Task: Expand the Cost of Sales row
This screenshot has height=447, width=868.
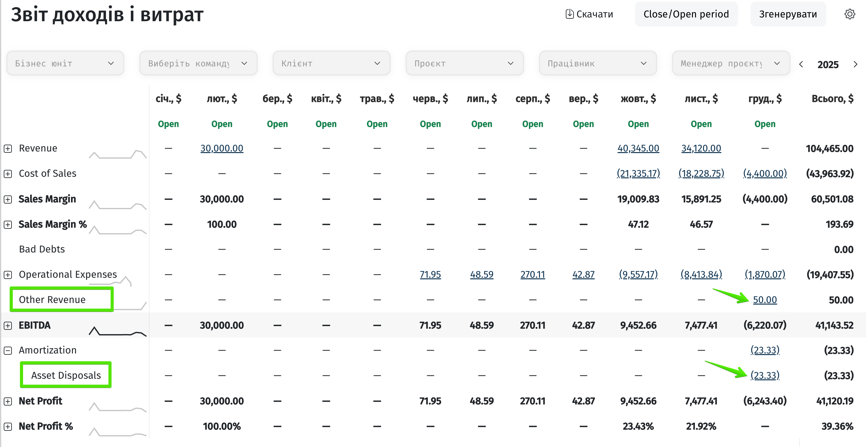Action: pyautogui.click(x=8, y=174)
